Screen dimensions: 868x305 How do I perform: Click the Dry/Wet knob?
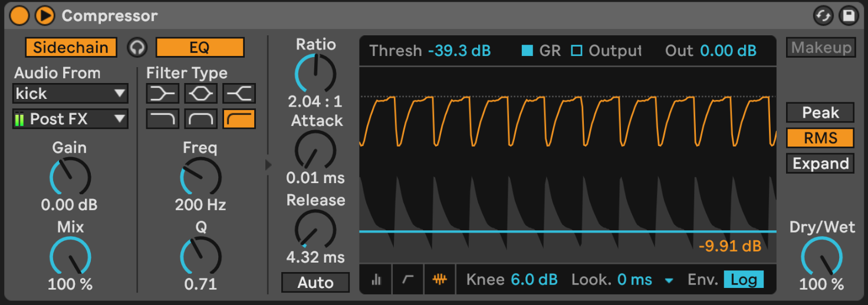[x=821, y=256]
